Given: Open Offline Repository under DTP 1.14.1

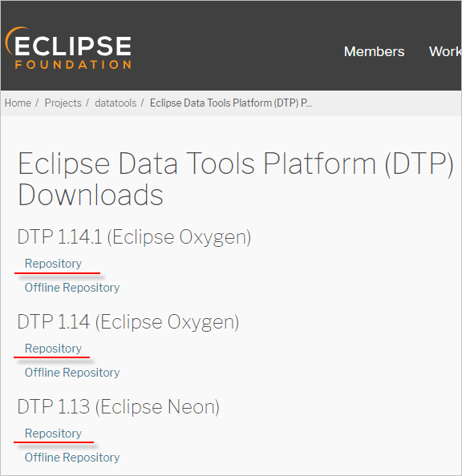Looking at the screenshot, I should click(72, 287).
